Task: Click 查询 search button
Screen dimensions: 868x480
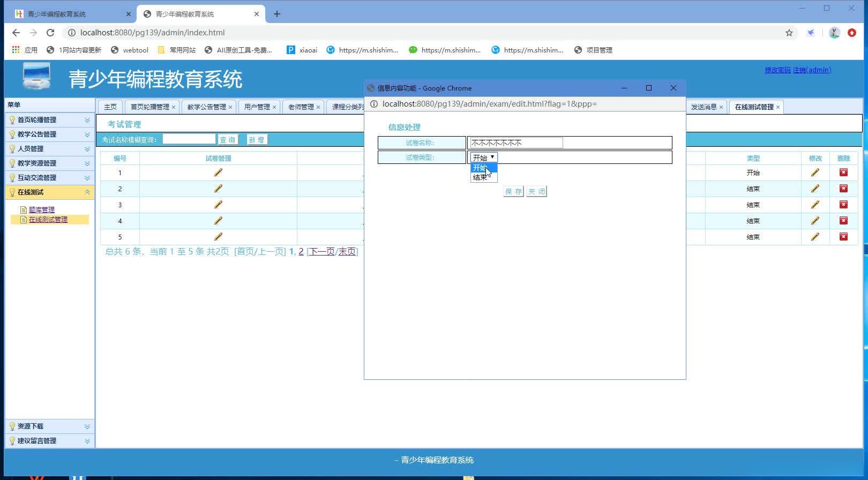Action: coord(228,140)
